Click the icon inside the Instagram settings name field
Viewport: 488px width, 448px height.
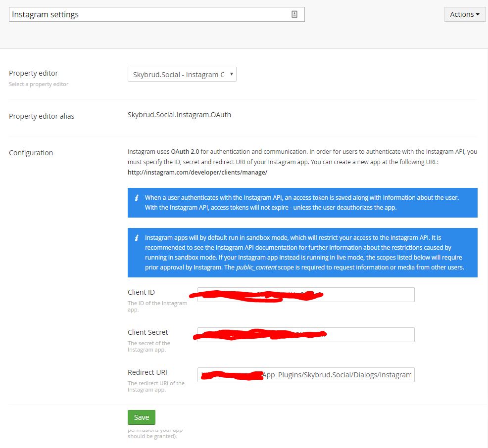pos(294,14)
